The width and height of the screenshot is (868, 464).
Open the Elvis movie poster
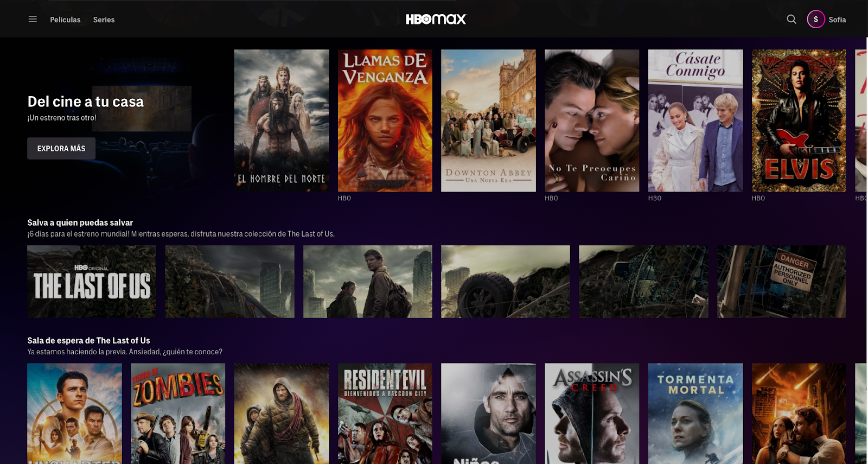coord(799,120)
